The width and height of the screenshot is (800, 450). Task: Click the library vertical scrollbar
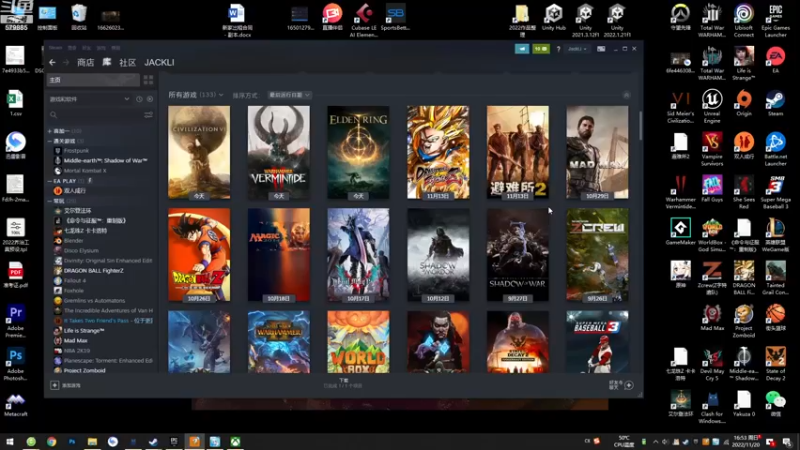(x=640, y=125)
